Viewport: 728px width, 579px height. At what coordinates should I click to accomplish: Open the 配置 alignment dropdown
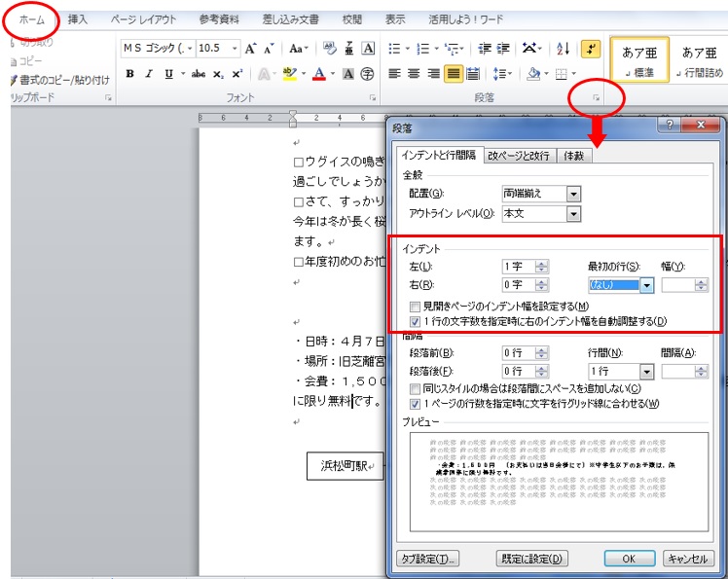click(x=573, y=194)
